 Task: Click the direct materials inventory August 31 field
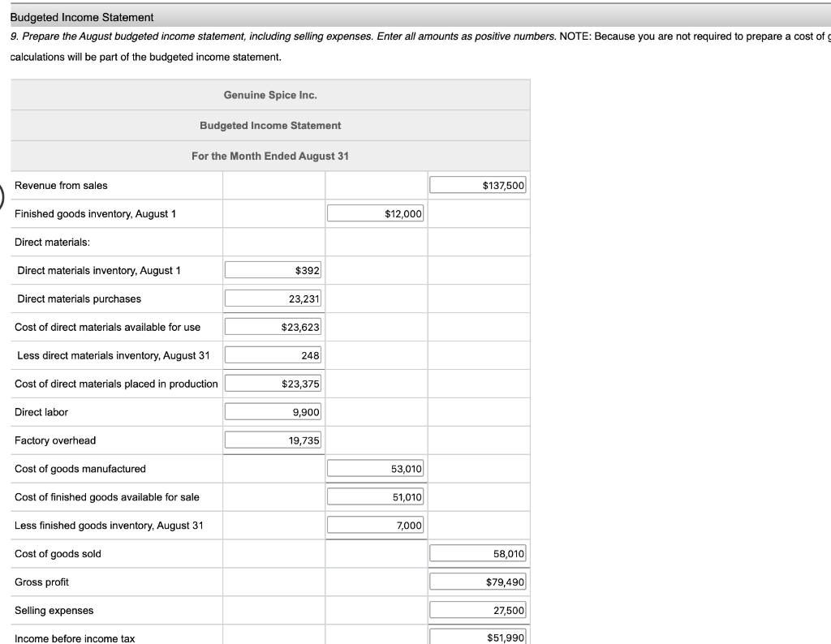tap(273, 354)
